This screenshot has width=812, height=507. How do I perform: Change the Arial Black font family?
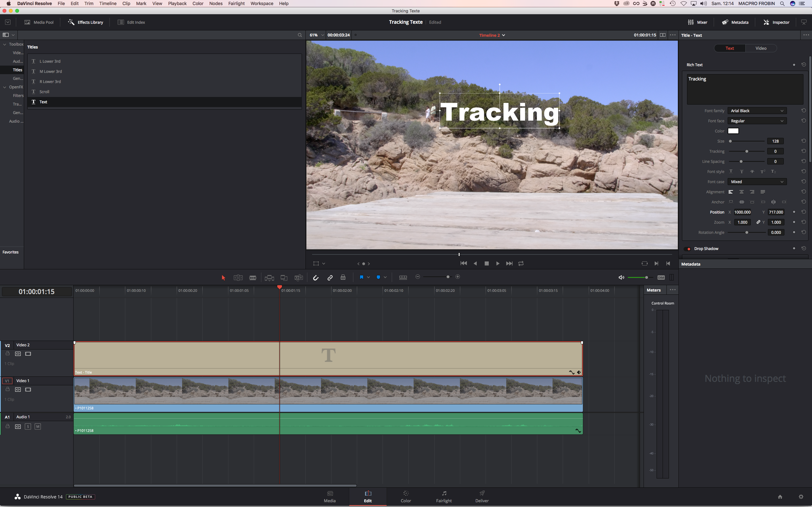click(757, 110)
